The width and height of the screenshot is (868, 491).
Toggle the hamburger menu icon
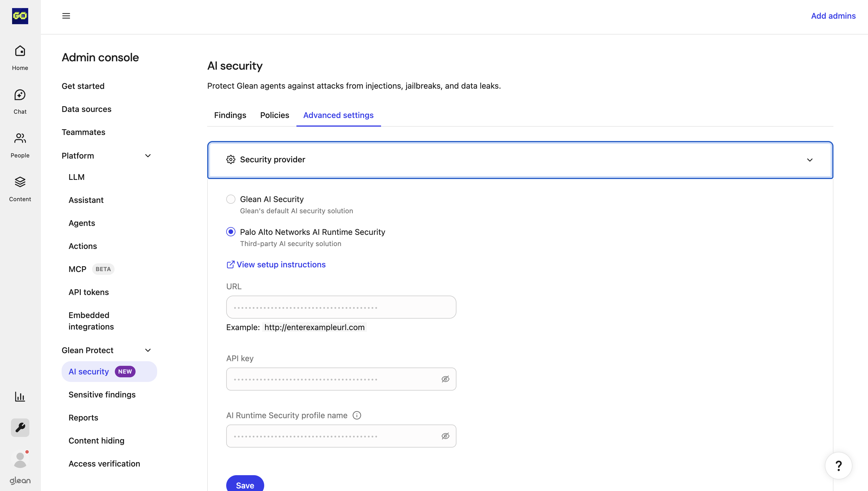(66, 16)
